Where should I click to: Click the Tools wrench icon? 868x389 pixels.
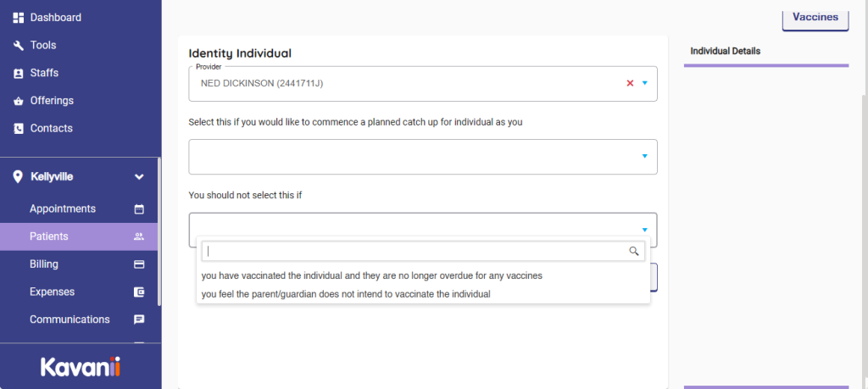18,45
